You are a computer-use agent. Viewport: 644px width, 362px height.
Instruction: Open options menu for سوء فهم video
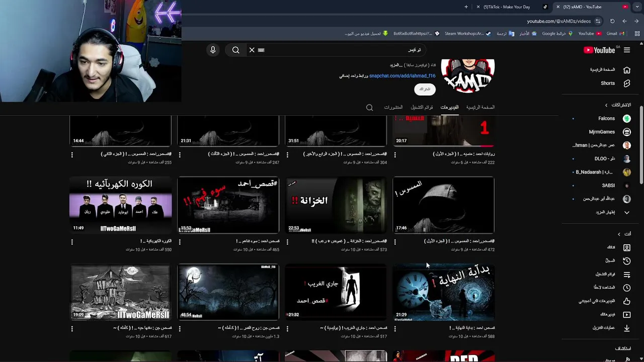[180, 242]
